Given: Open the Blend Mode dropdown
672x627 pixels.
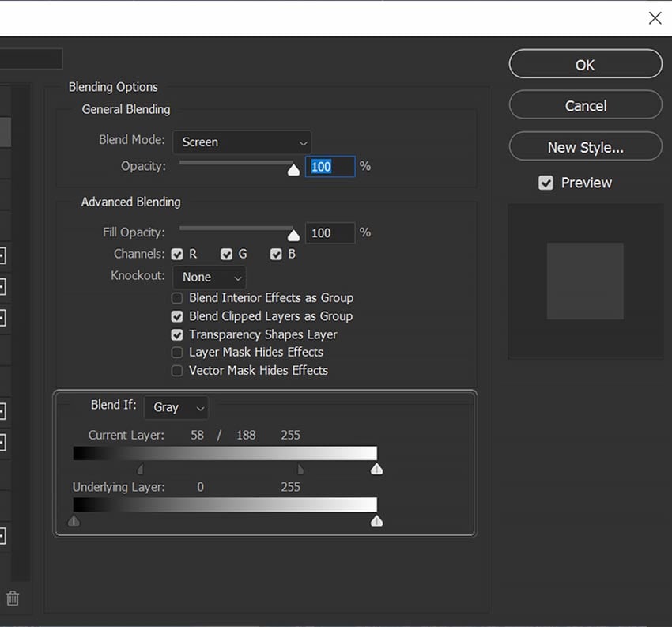Looking at the screenshot, I should [242, 142].
